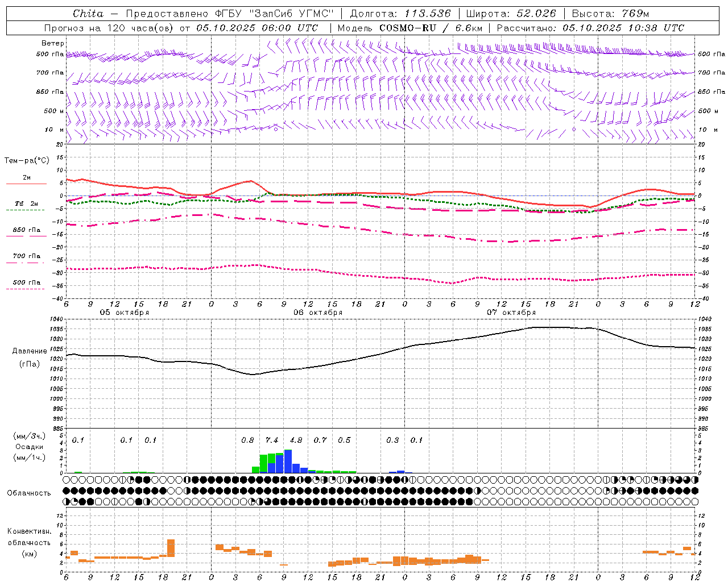Click the "500 гПа" temperature legend entry
Image resolution: width=728 pixels, height=582 pixels.
[x=26, y=284]
